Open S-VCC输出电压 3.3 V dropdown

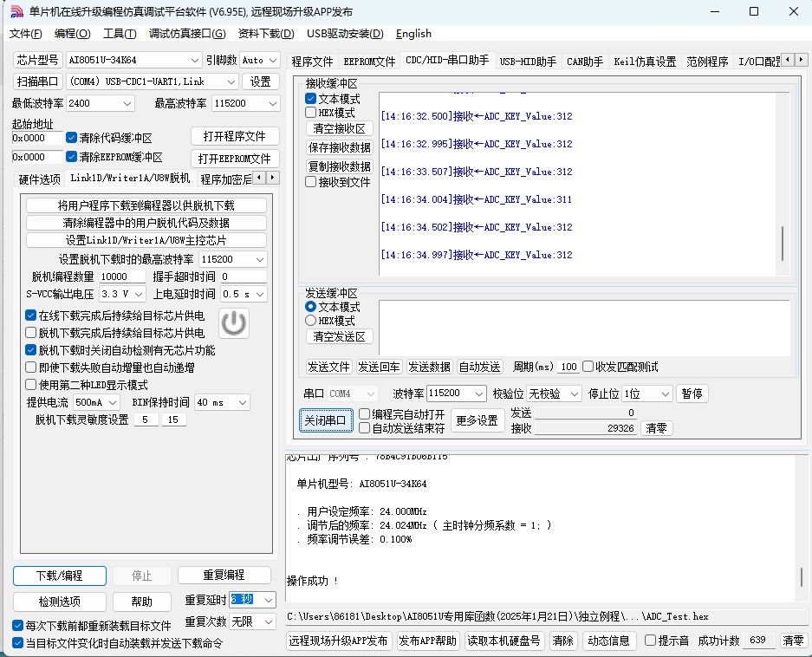(x=122, y=294)
